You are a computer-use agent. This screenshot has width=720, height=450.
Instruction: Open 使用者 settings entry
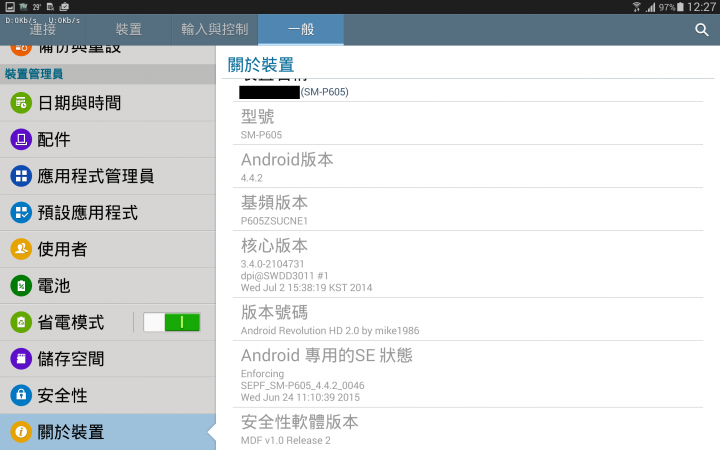tap(107, 249)
